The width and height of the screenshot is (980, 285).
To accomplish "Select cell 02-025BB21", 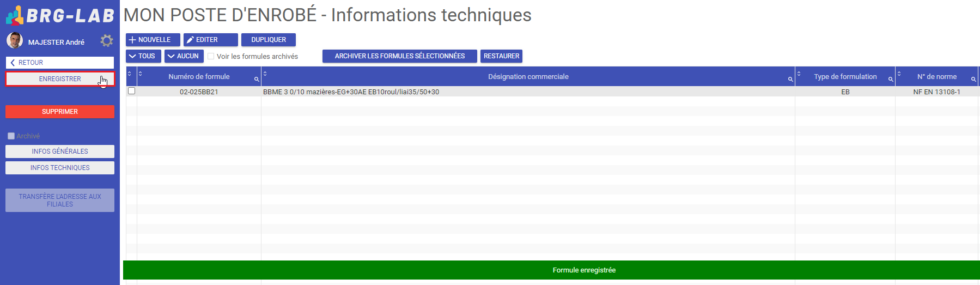I will coord(199,92).
